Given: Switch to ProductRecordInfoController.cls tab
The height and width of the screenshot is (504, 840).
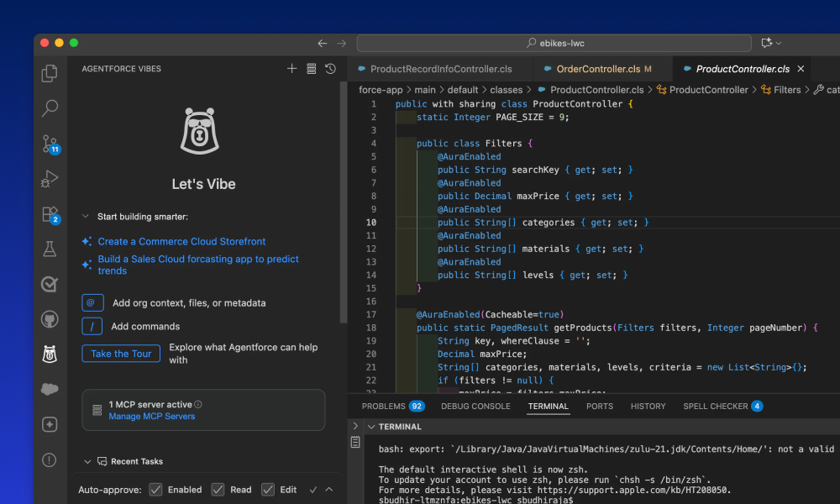Looking at the screenshot, I should tap(440, 69).
